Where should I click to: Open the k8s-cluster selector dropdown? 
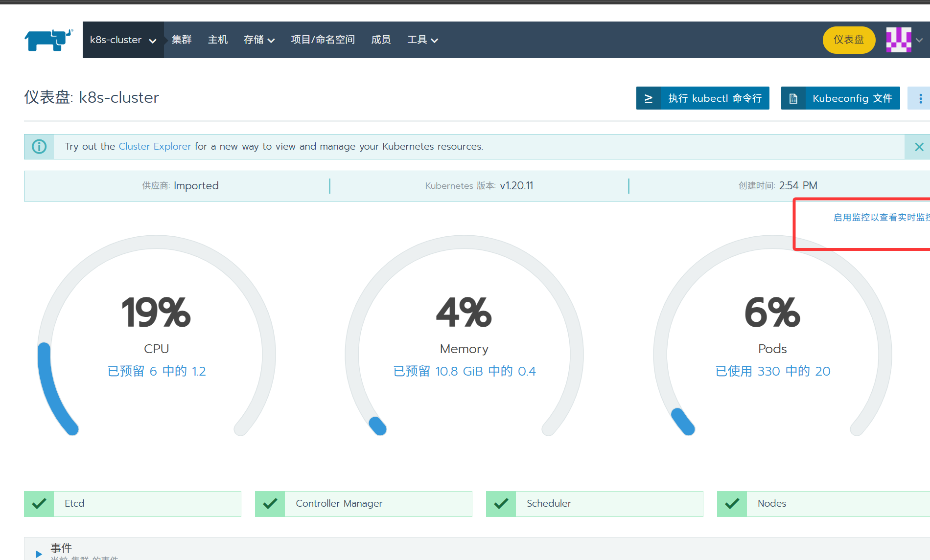click(123, 40)
